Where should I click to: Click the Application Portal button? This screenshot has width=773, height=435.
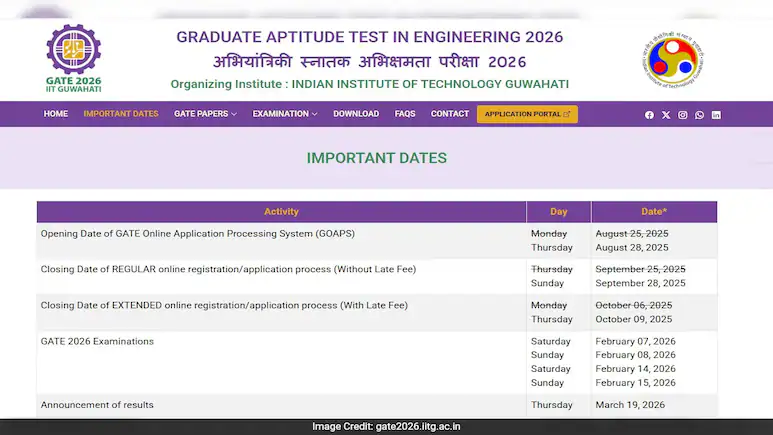tap(522, 114)
